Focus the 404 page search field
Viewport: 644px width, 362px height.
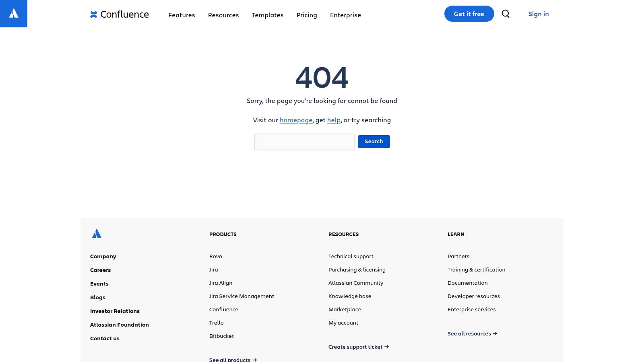tap(304, 142)
